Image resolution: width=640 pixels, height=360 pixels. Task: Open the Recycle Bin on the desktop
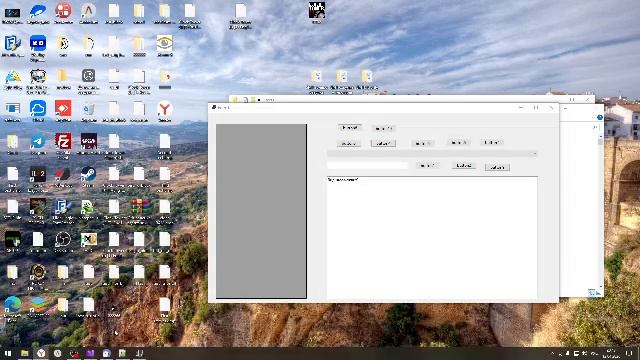(88, 109)
